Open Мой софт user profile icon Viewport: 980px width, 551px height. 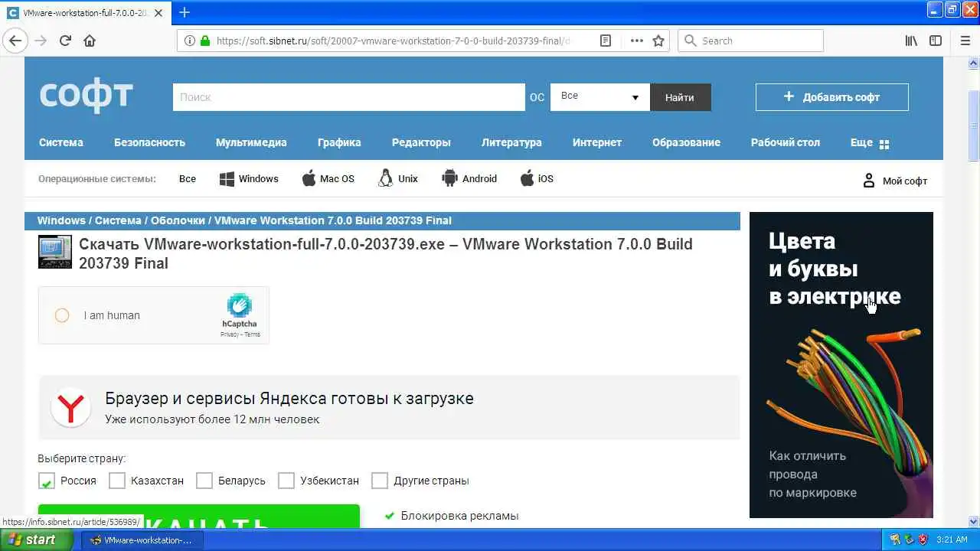coord(869,181)
